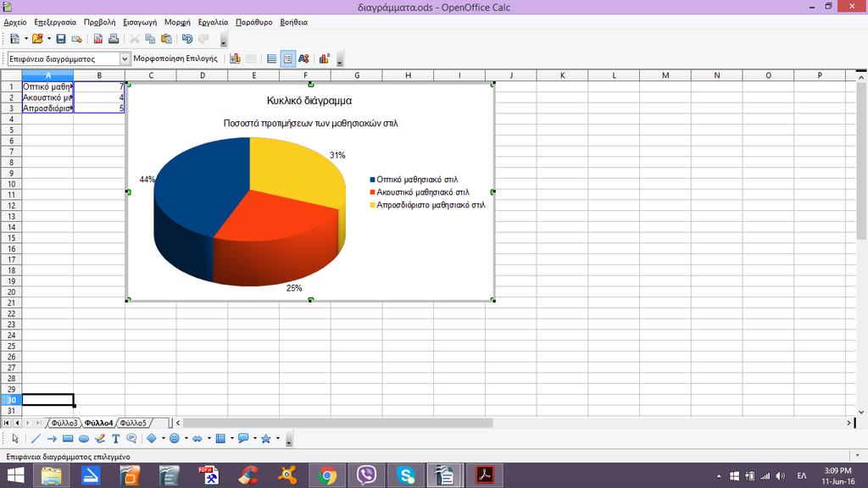This screenshot has width=868, height=488.
Task: Toggle horizontal grid lines icon
Action: [x=271, y=58]
